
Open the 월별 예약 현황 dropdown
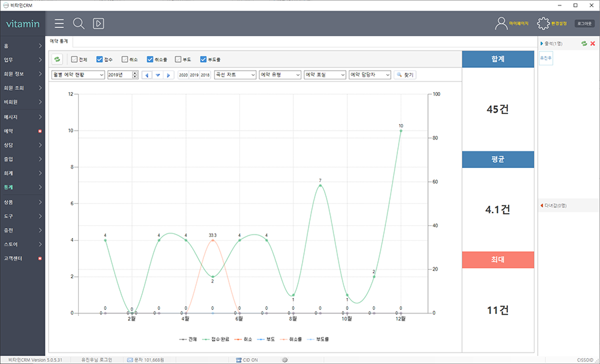click(x=78, y=75)
